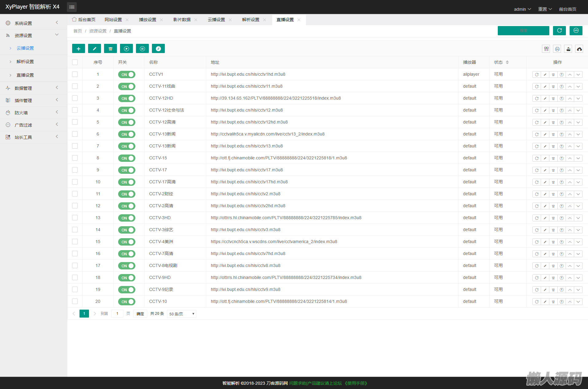The width and height of the screenshot is (588, 389).
Task: Expand the 数据管理 sidebar menu
Action: coord(33,88)
